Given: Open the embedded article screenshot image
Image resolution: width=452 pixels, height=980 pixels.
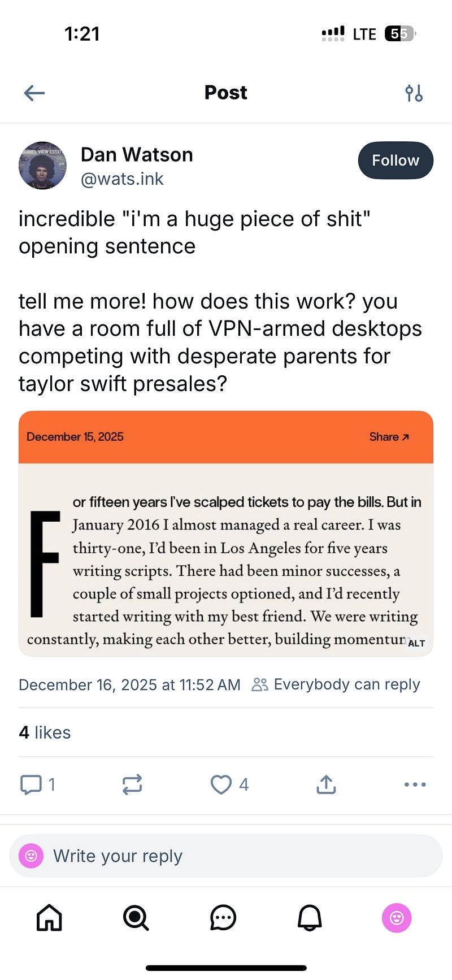Looking at the screenshot, I should click(x=226, y=534).
